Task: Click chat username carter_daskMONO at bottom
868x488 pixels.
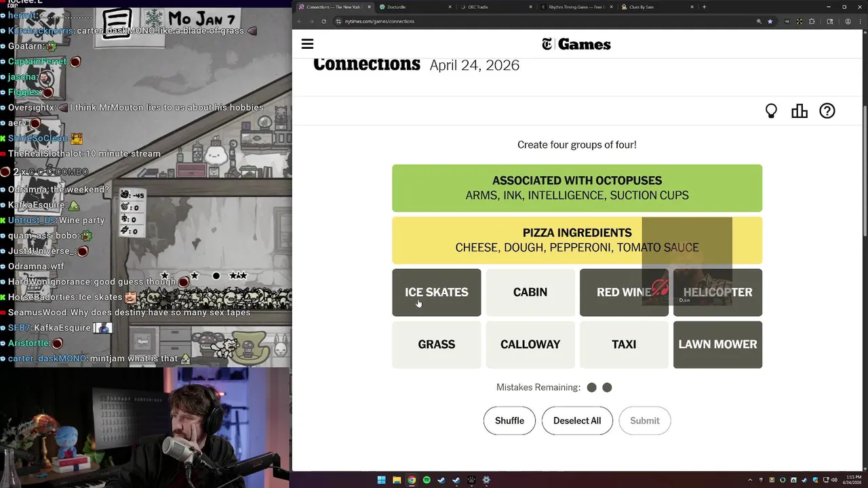Action: [47, 359]
